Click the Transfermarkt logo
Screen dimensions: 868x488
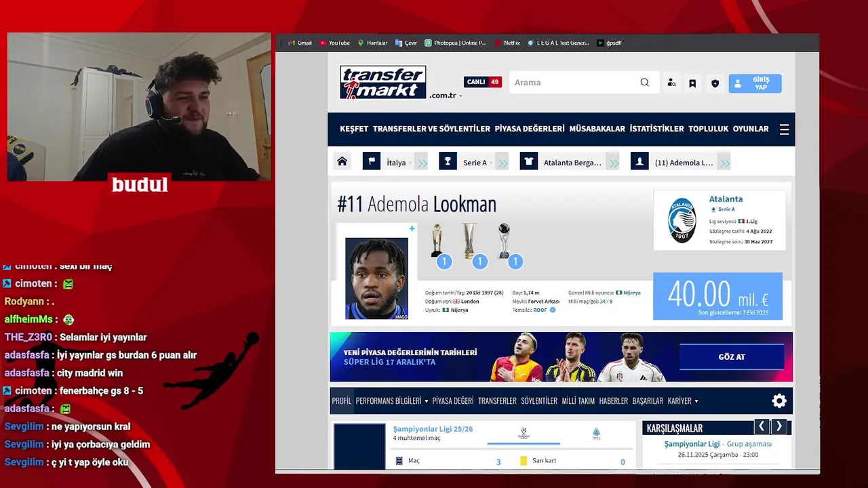tap(383, 82)
